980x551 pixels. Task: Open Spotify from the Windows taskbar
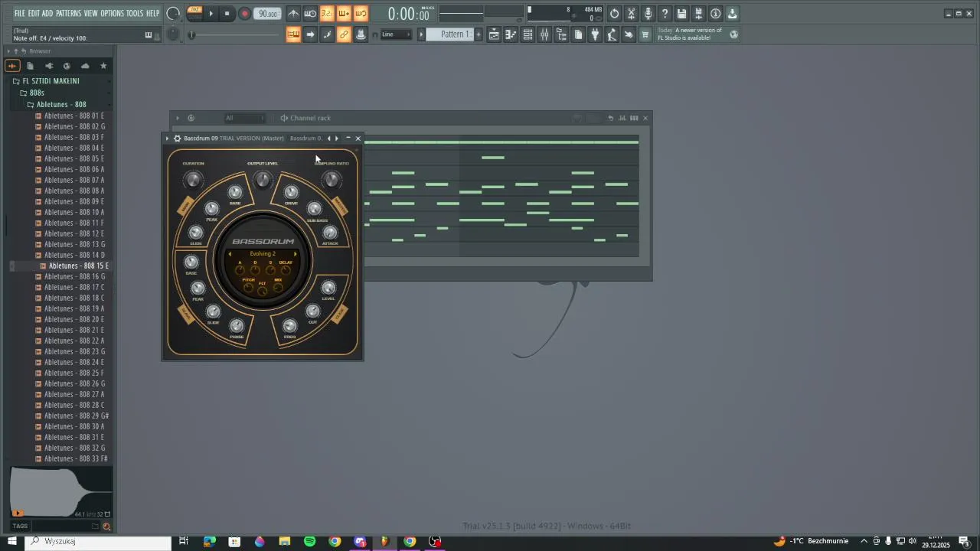310,541
